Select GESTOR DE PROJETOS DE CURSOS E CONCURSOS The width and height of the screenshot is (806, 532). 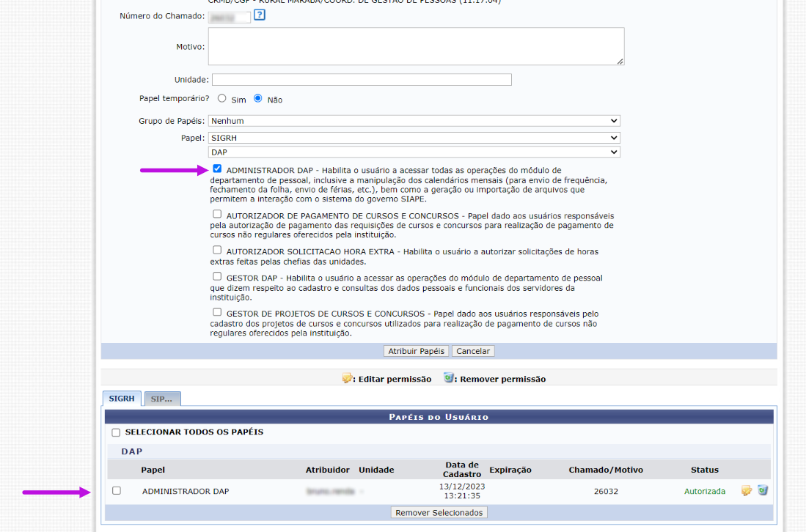click(x=217, y=311)
